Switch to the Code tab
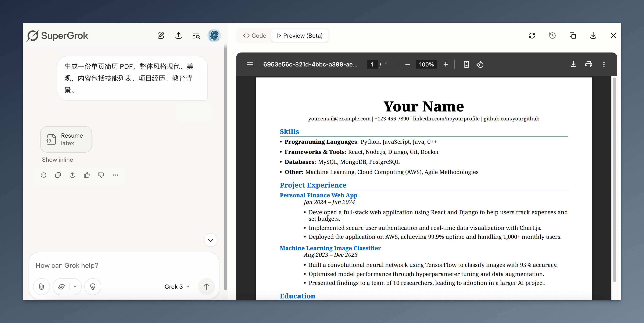Screen dimensions: 644x323 pyautogui.click(x=254, y=36)
